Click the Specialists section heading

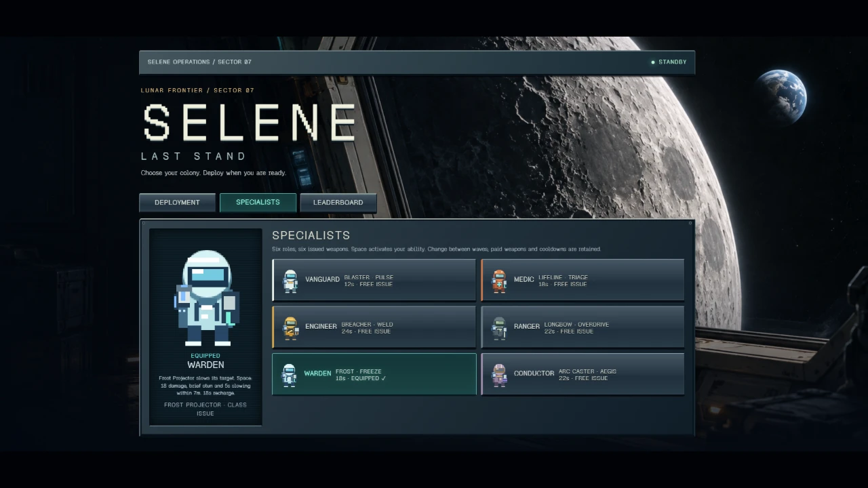click(x=311, y=235)
